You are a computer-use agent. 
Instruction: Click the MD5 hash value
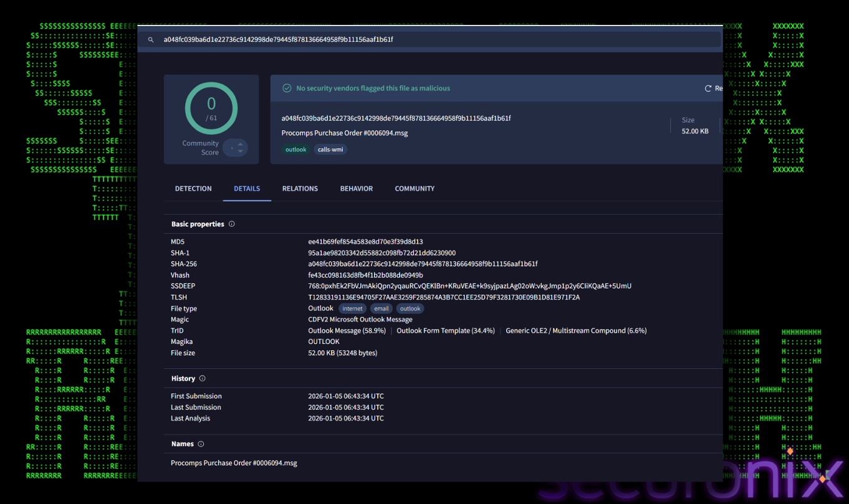365,242
